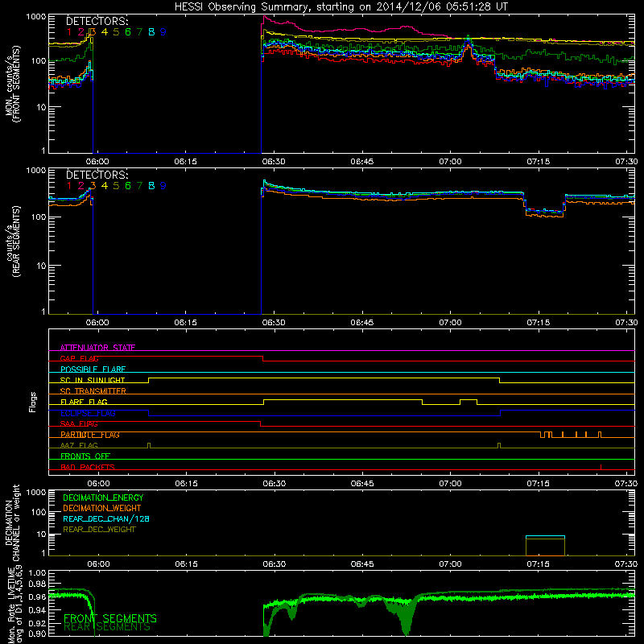
Task: Click green detector "6" in front segments legend
Action: tap(128, 31)
